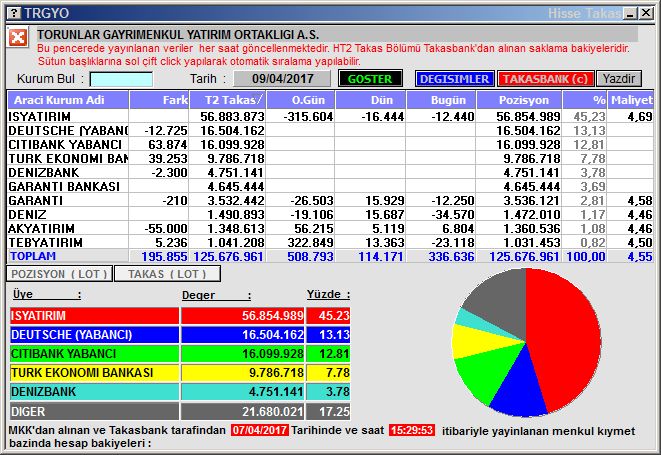661x455 pixels.
Task: Click red ISYATIRIM legend swatch
Action: tap(94, 315)
